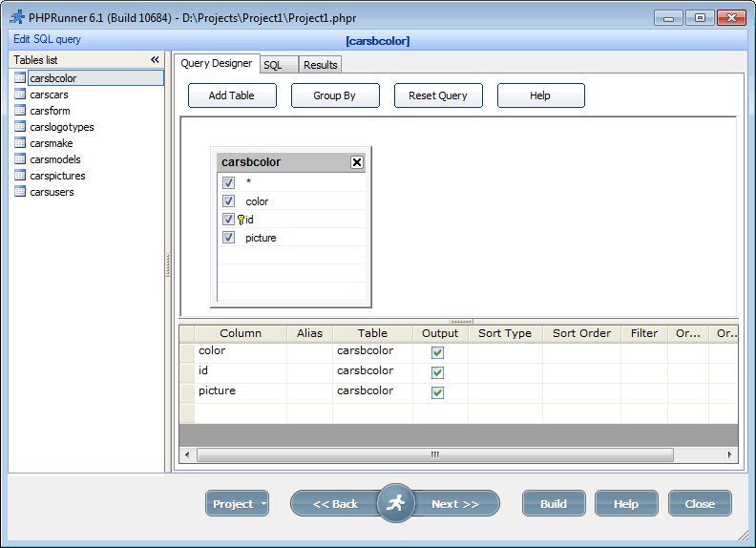Uncheck the id field checkbox in table box
The height and width of the screenshot is (548, 756).
pyautogui.click(x=228, y=220)
